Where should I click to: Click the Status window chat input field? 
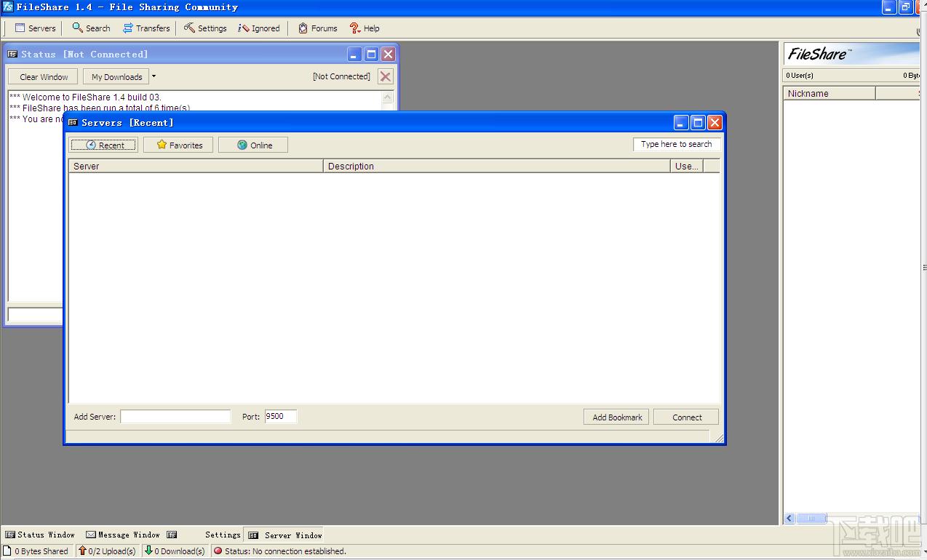pyautogui.click(x=35, y=315)
